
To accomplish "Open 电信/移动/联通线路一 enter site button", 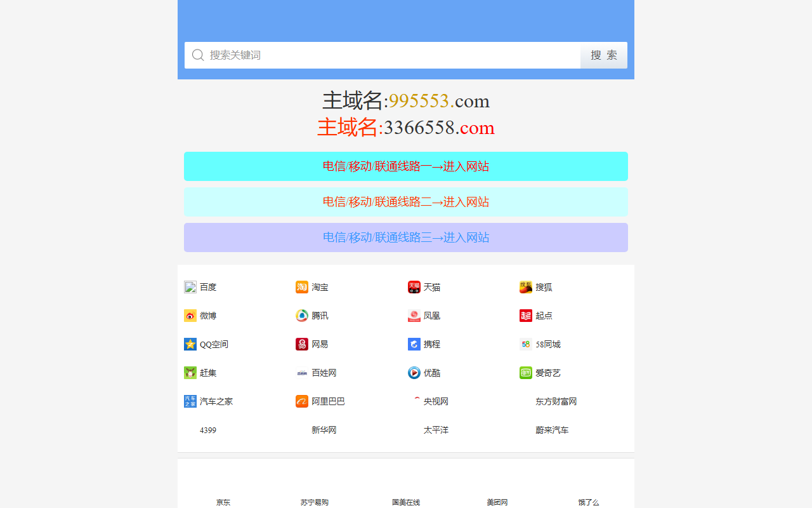I will [x=406, y=166].
